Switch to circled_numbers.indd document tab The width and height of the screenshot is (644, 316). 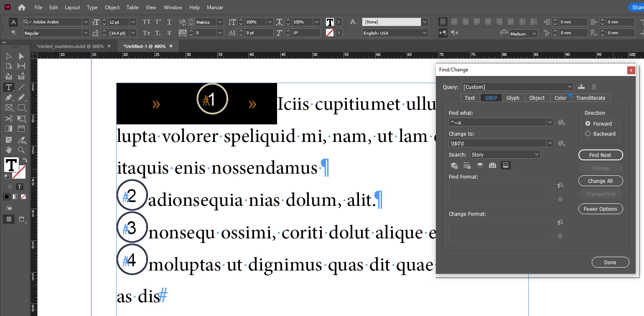pos(70,46)
